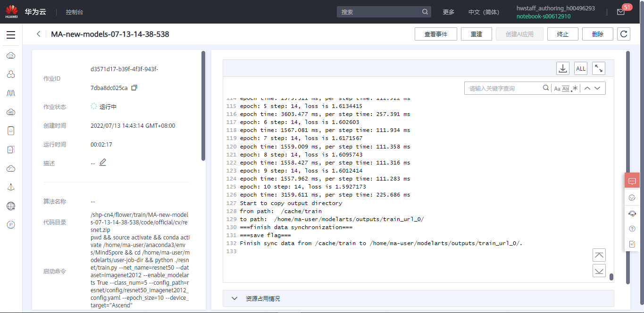Screen dimensions: 644x313
Task: Open the hamburger service list menu
Action: (11, 35)
